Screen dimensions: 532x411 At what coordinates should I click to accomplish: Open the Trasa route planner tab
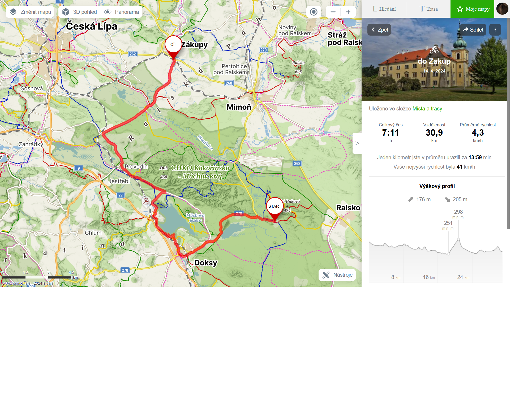point(429,9)
